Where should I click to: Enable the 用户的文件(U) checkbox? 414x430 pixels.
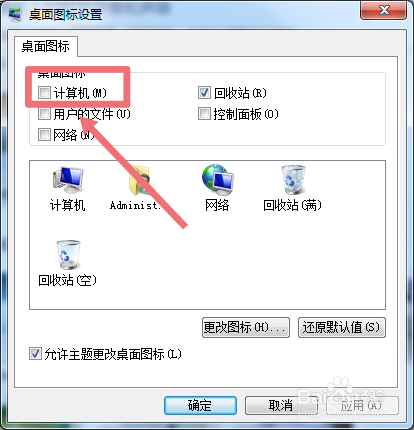[x=44, y=114]
